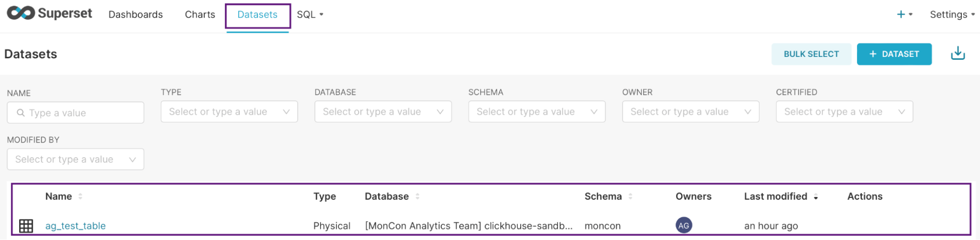Open the Charts tab
Viewport: 980px width, 240px height.
coord(200,15)
